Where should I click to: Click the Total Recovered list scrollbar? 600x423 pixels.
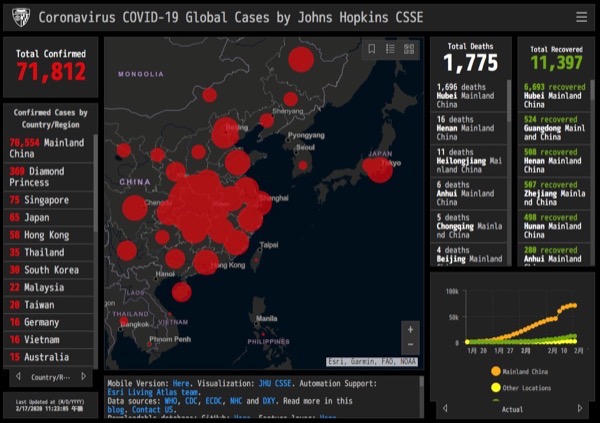point(592,90)
